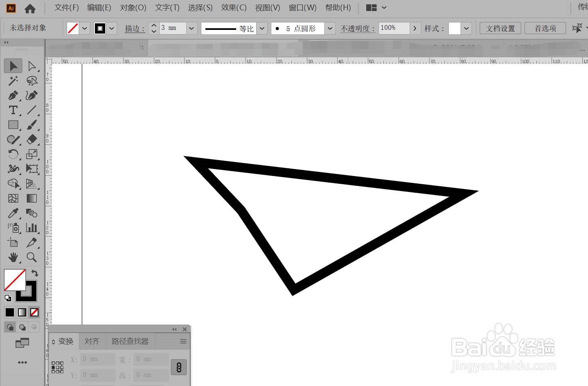Select the Perspective Grid tool

(x=32, y=183)
